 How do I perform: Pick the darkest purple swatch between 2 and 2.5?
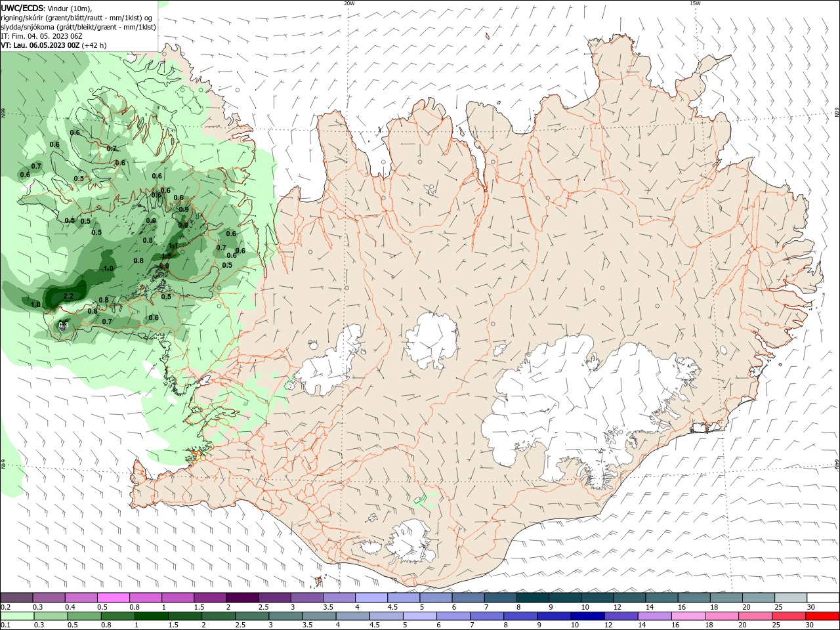coord(242,598)
